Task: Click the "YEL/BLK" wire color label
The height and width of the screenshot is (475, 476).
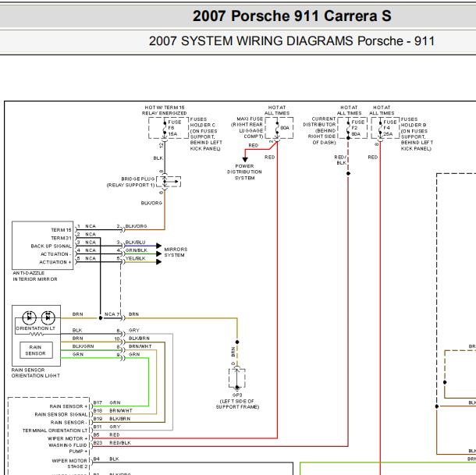Action: click(136, 258)
